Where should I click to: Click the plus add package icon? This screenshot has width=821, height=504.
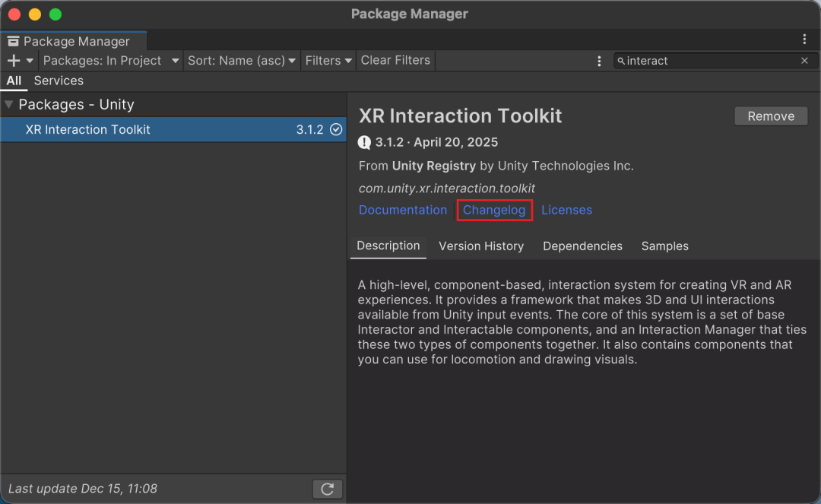coord(14,61)
